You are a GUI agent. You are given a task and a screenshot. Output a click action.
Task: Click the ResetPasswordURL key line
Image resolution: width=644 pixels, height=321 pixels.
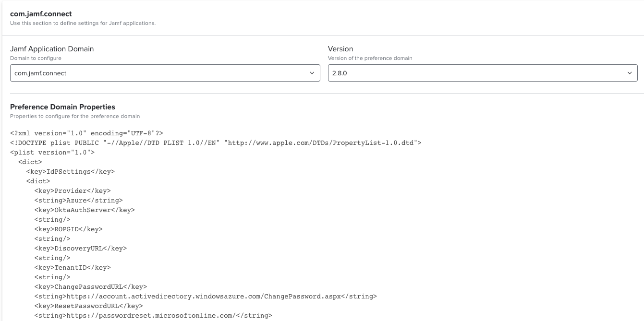click(x=89, y=306)
